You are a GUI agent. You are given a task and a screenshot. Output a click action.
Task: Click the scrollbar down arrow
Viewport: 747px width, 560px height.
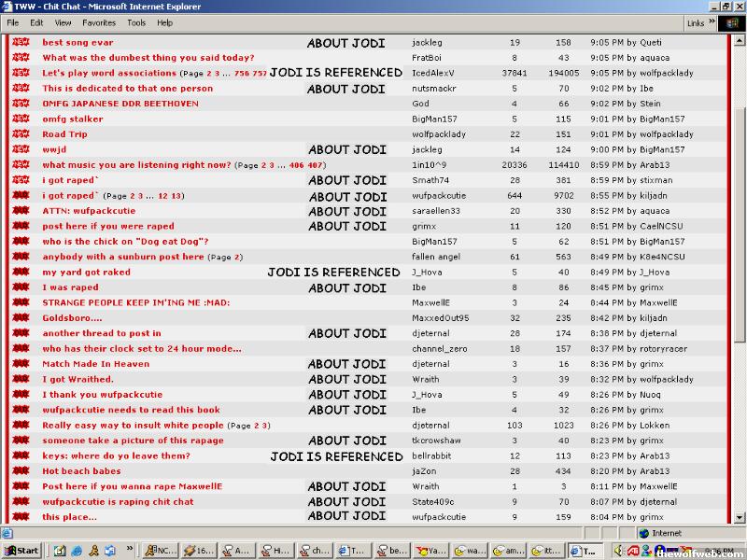coord(738,517)
